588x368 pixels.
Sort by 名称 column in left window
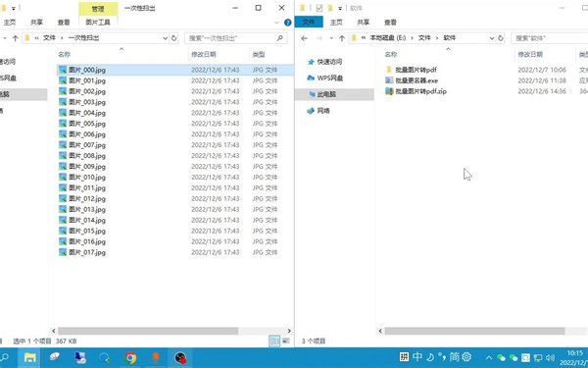[x=64, y=54]
